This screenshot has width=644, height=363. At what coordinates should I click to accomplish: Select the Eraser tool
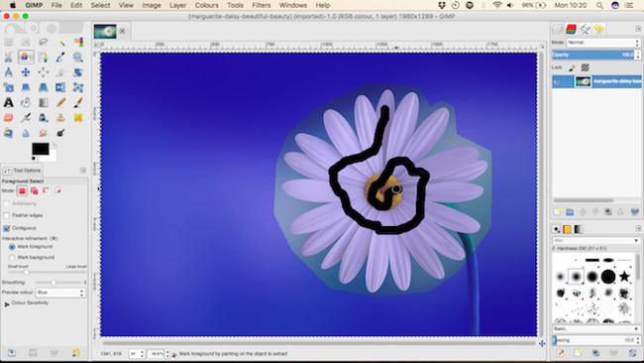click(8, 118)
